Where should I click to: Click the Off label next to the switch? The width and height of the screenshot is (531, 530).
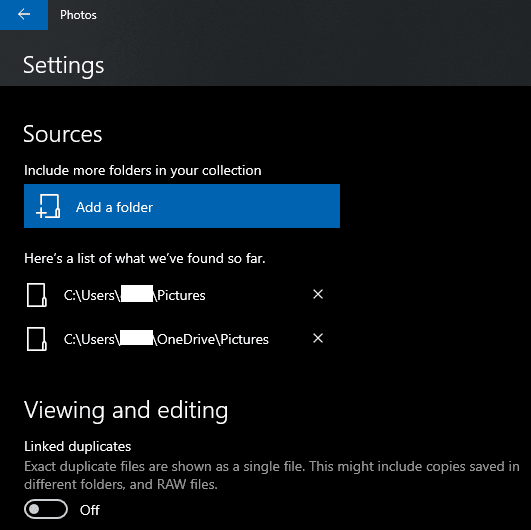click(x=90, y=510)
